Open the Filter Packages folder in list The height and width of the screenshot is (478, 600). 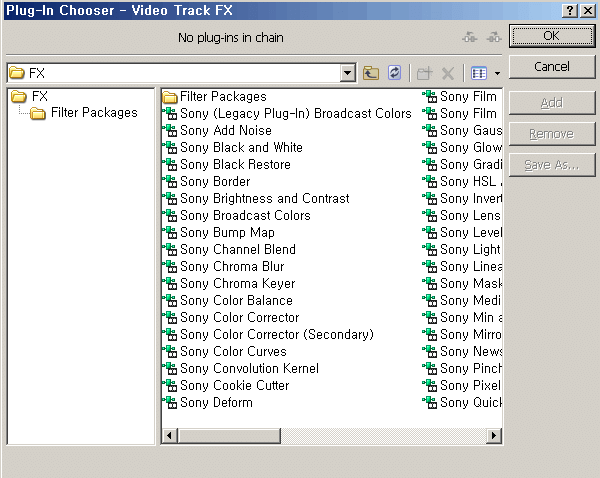tap(214, 96)
